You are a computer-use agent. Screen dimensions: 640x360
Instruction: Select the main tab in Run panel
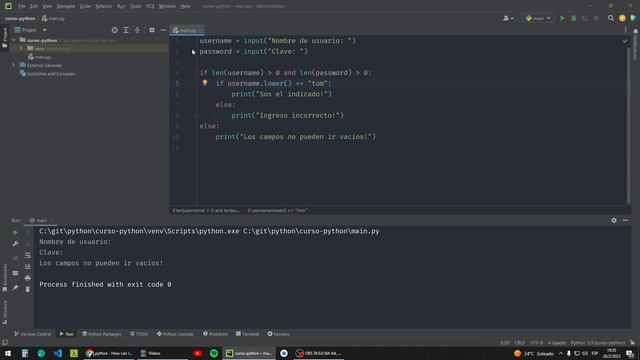[x=40, y=220]
